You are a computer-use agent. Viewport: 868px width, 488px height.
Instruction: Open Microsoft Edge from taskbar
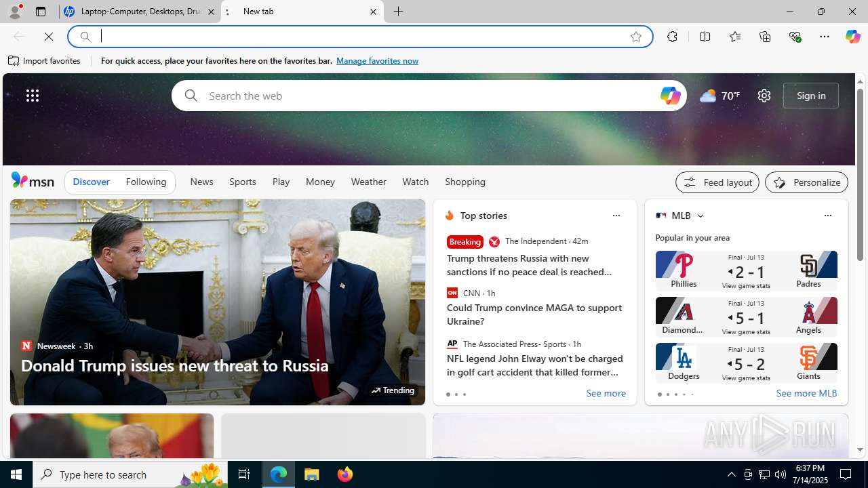pos(279,474)
